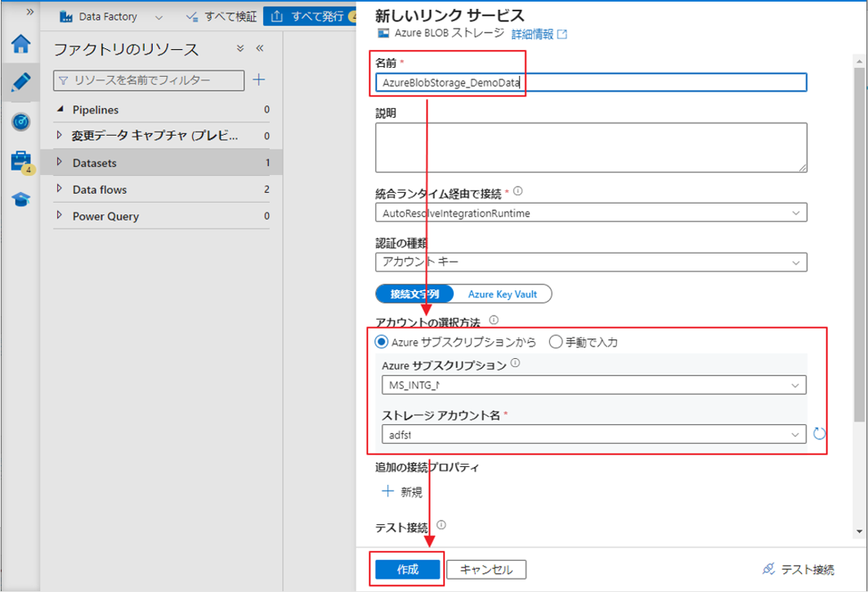Open the Home icon in left sidebar
The image size is (868, 592).
(20, 44)
